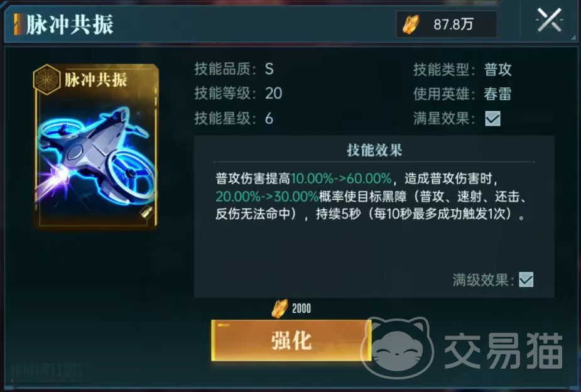Click the 10.00%->60.00% damage value
581x392 pixels.
(x=341, y=178)
